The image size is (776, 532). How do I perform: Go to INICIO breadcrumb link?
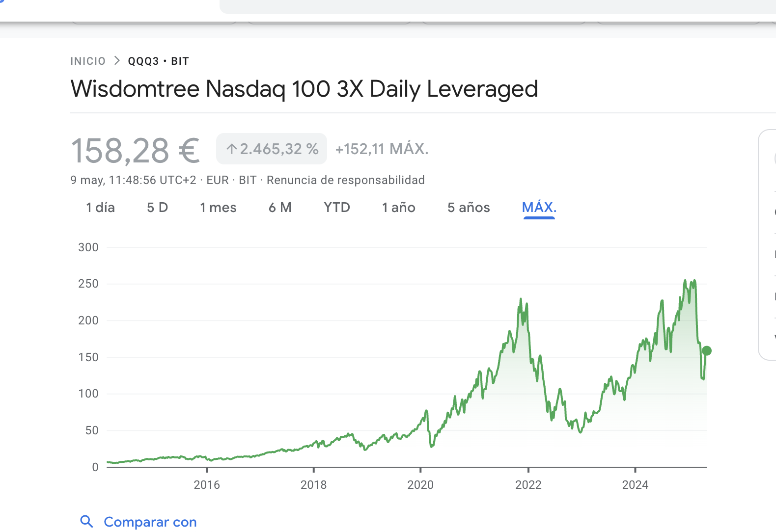tap(88, 61)
